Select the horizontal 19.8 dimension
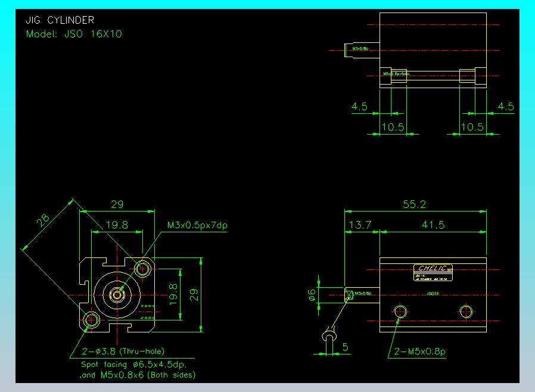The width and height of the screenshot is (535, 392). pyautogui.click(x=117, y=225)
